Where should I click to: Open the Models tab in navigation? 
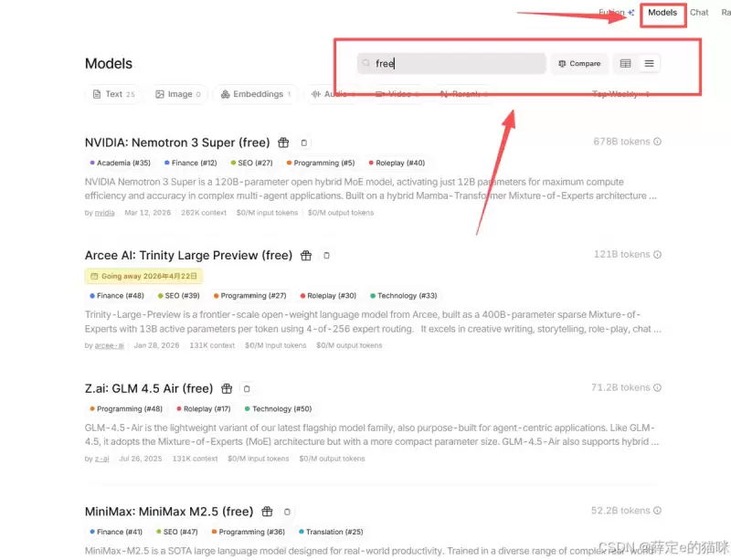tap(662, 13)
